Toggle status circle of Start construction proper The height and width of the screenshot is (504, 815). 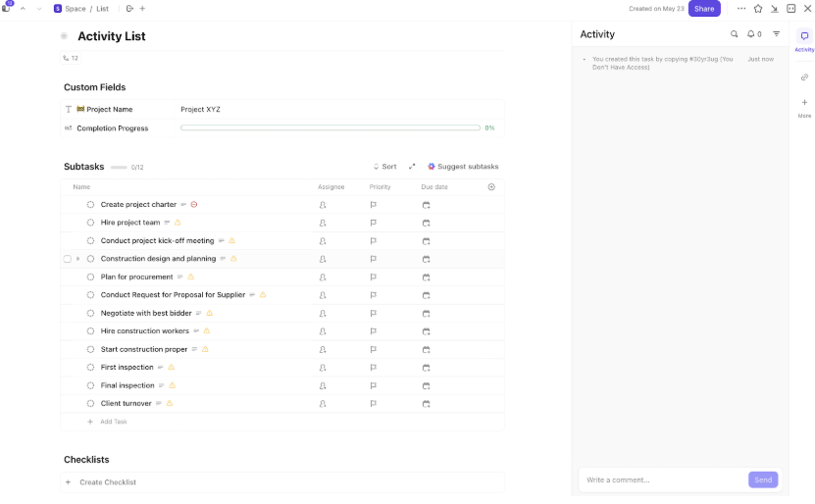[x=90, y=349]
